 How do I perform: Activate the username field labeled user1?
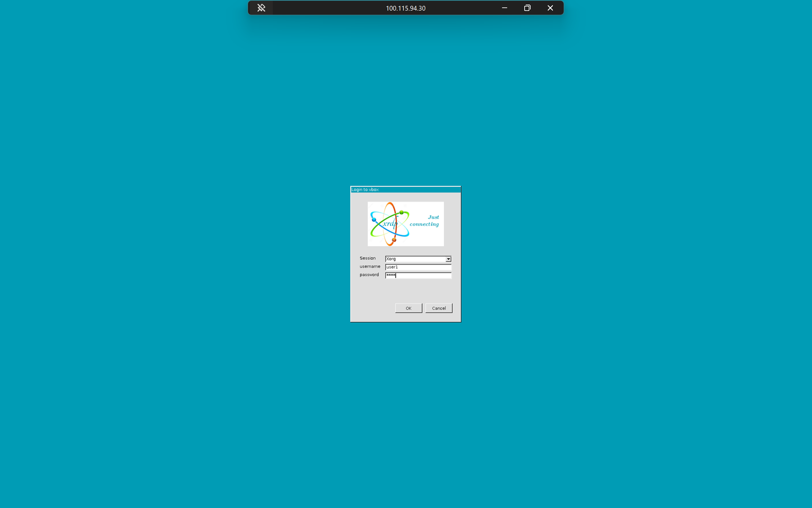pyautogui.click(x=418, y=267)
